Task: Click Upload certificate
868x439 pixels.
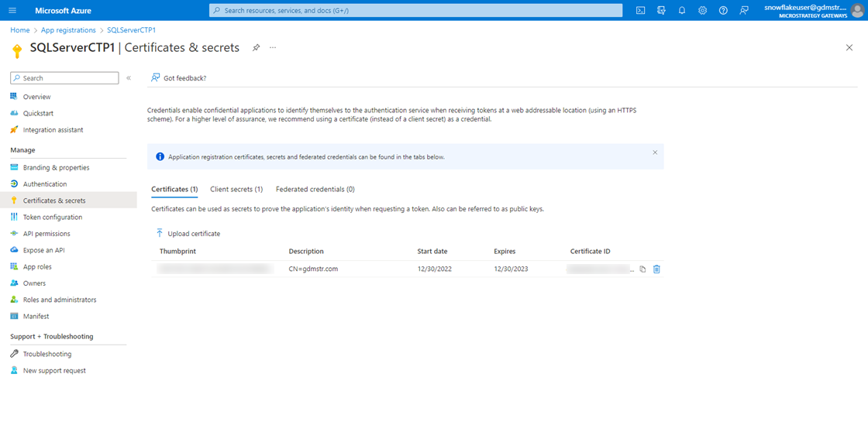Action: tap(188, 233)
